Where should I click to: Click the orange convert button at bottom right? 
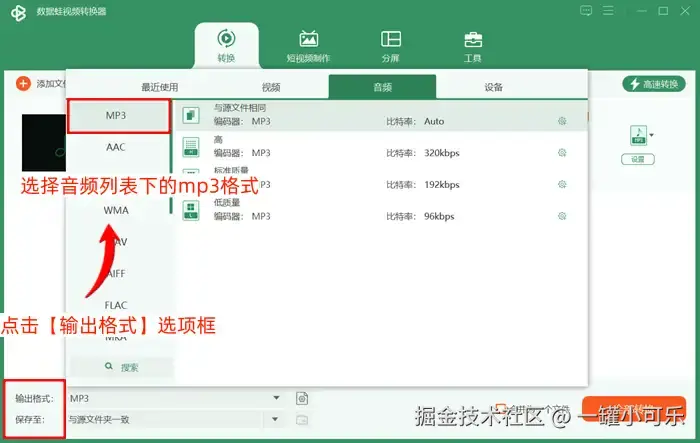pyautogui.click(x=634, y=410)
